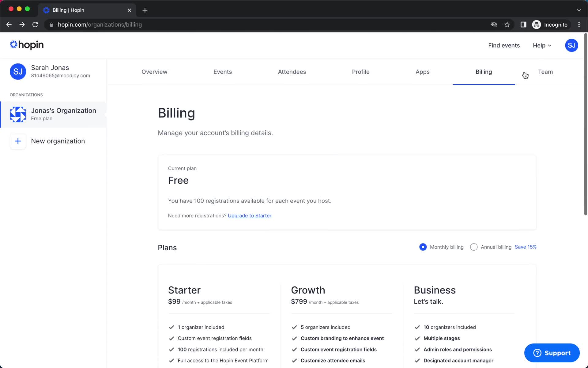The image size is (588, 368).
Task: Click '5 organizers included' feature text
Action: 325,327
